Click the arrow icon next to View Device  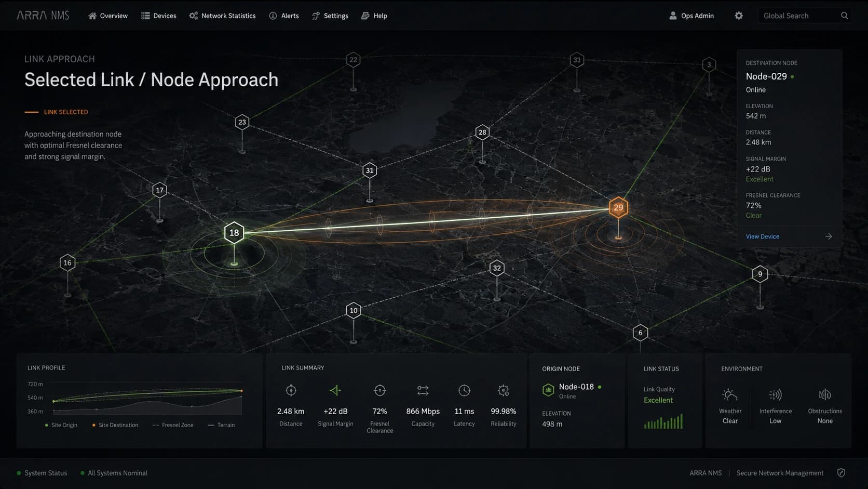[829, 236]
